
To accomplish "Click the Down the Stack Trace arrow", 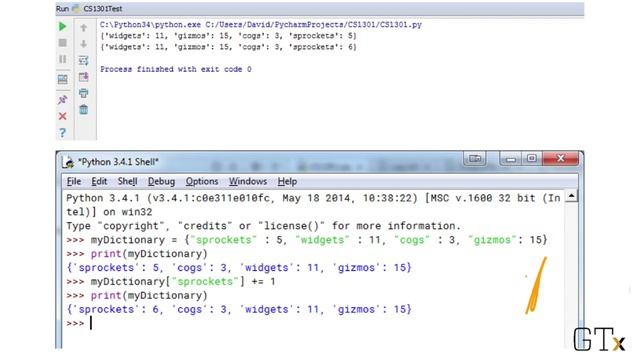I will point(84,44).
